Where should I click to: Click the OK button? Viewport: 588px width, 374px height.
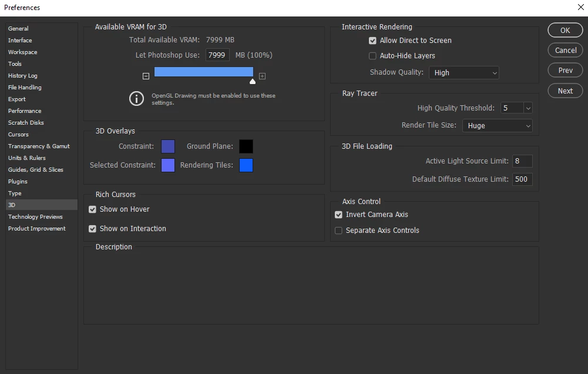tap(565, 31)
